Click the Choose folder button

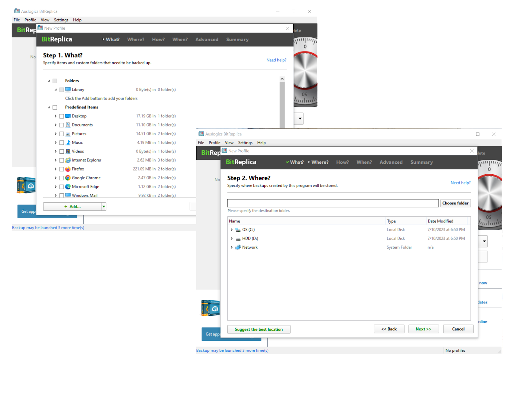pyautogui.click(x=456, y=203)
